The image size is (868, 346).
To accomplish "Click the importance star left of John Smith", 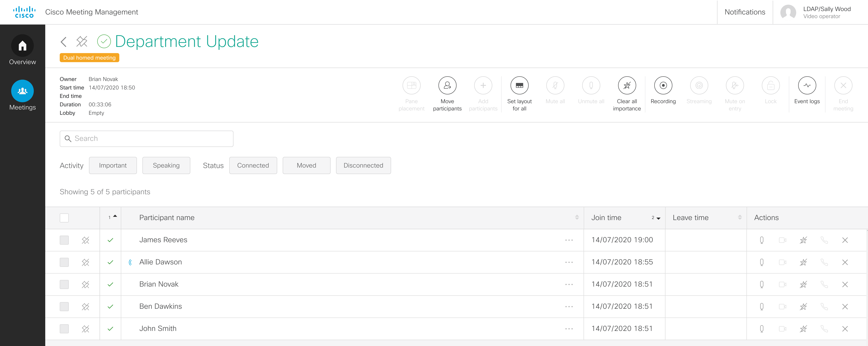I will click(x=85, y=329).
